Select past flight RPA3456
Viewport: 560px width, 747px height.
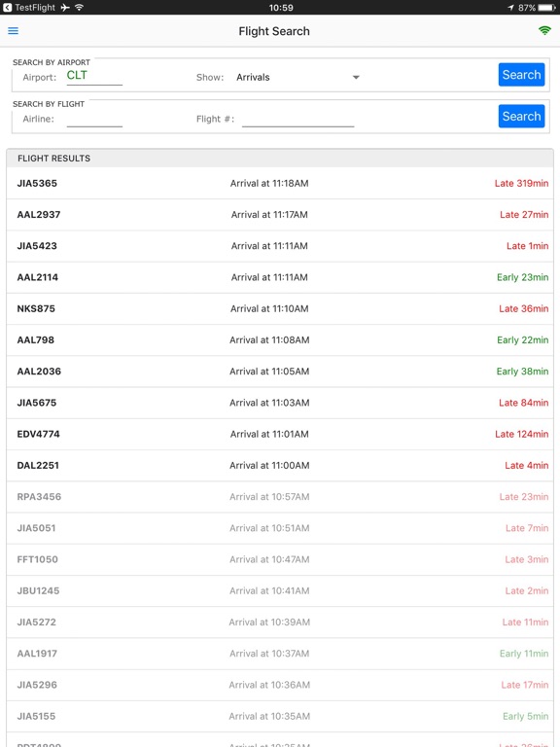coord(280,497)
